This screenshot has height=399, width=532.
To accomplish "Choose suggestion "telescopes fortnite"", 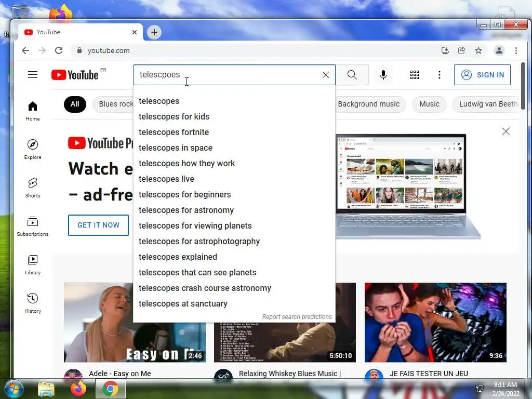I will (234, 132).
